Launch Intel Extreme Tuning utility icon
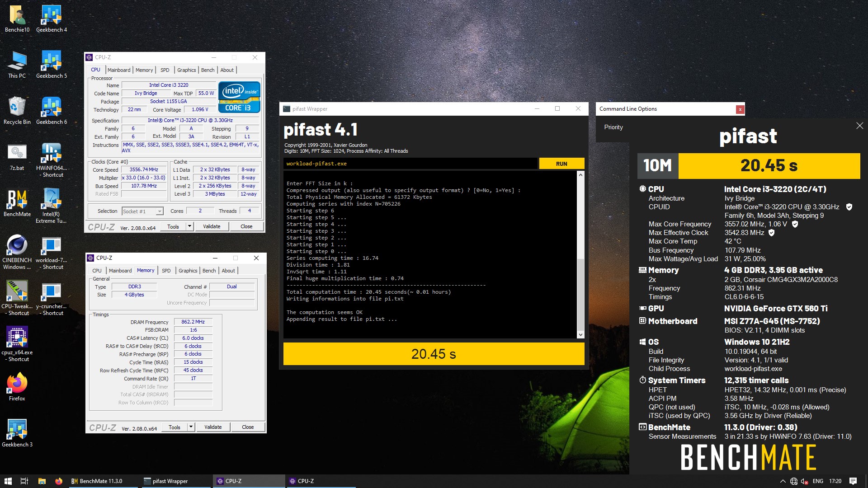 (52, 206)
